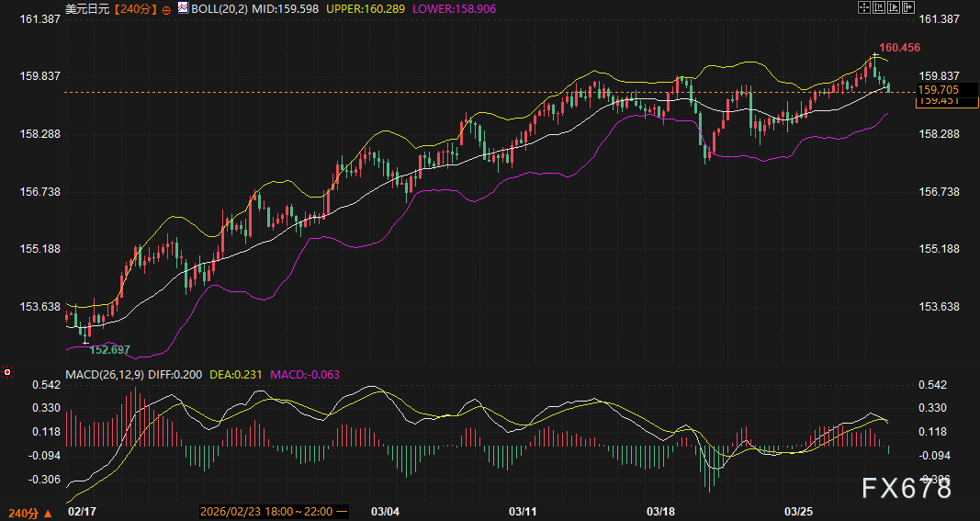Click the 160.456 high price marker
980x521 pixels.
899,47
